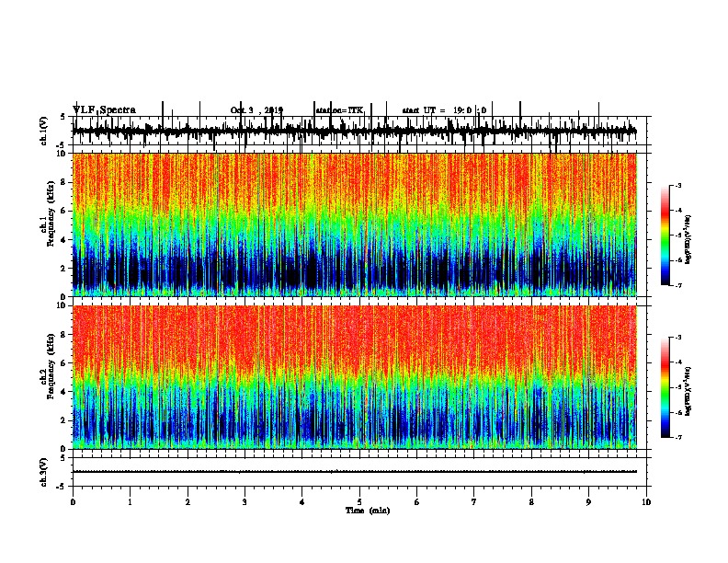
Task: Click the "2" minute tick on the time axis
Action: coord(188,502)
